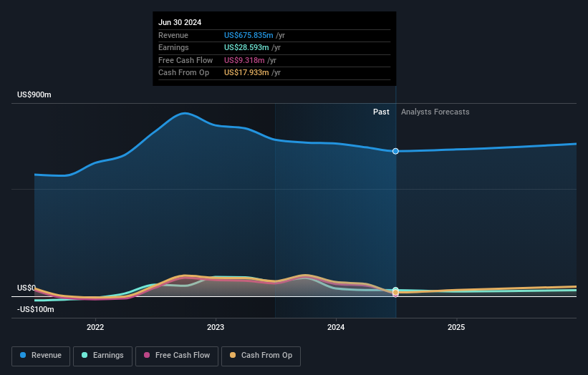Toggle the Cash From Op legend series
Viewport: 588px width, 375px height.
pyautogui.click(x=261, y=356)
